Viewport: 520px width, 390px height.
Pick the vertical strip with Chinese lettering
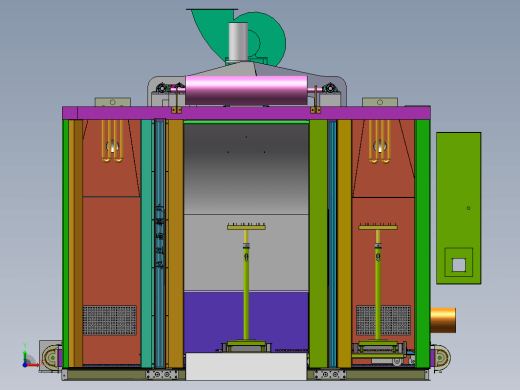(x=160, y=244)
